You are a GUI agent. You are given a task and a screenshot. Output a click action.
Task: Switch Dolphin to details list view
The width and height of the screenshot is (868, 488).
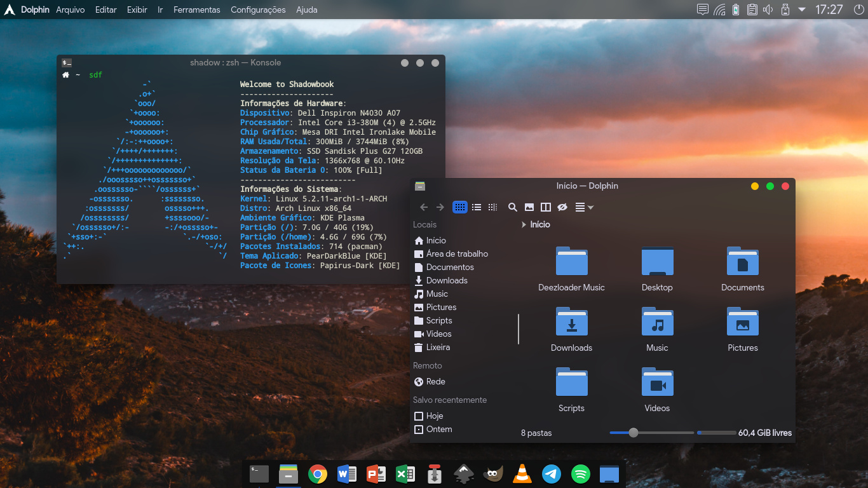477,207
